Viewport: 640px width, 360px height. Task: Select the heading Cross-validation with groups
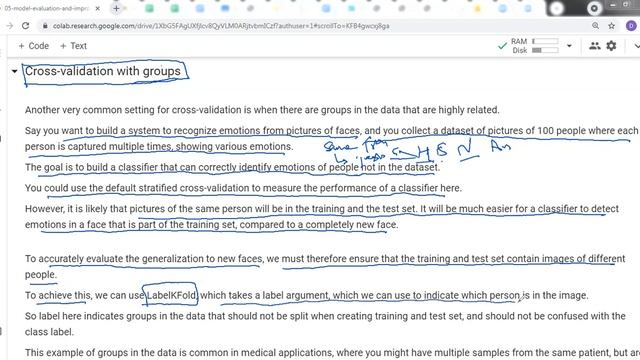tap(102, 71)
